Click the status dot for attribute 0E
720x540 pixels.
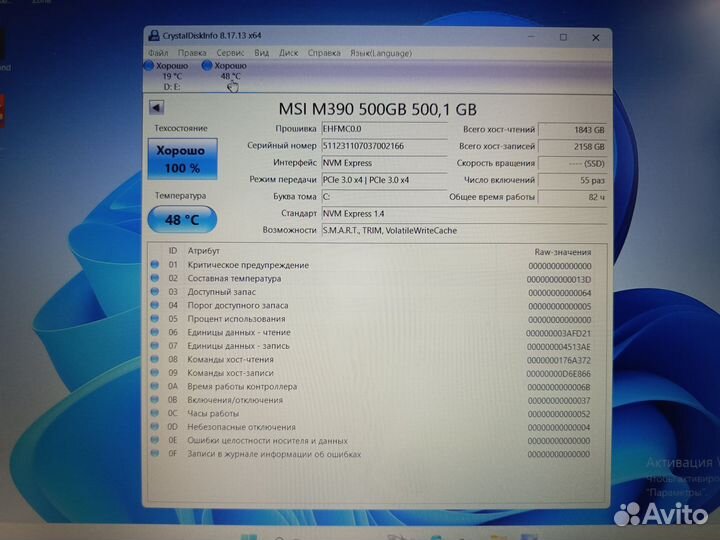155,440
